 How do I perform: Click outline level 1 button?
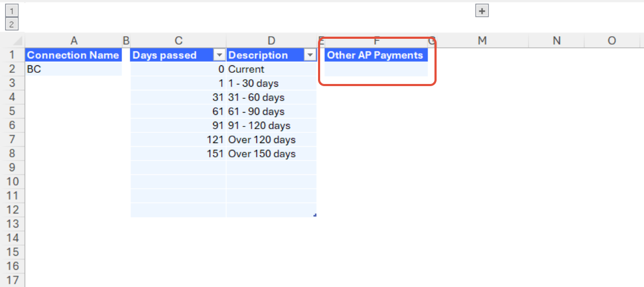pyautogui.click(x=12, y=11)
